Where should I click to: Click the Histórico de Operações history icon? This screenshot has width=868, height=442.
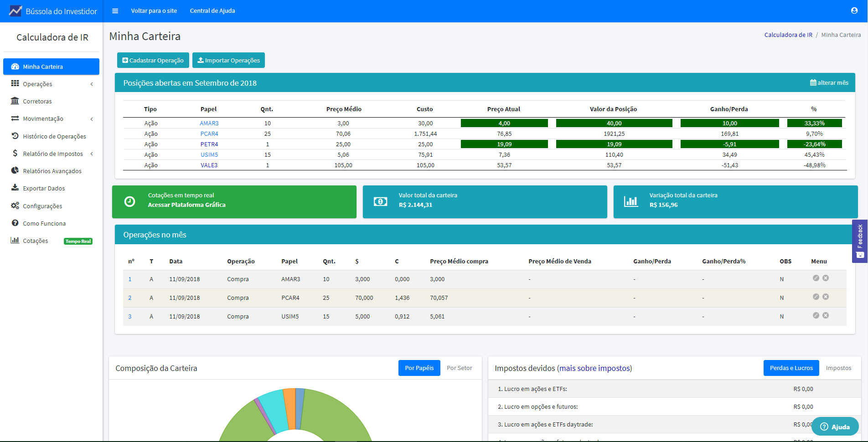[x=15, y=136]
